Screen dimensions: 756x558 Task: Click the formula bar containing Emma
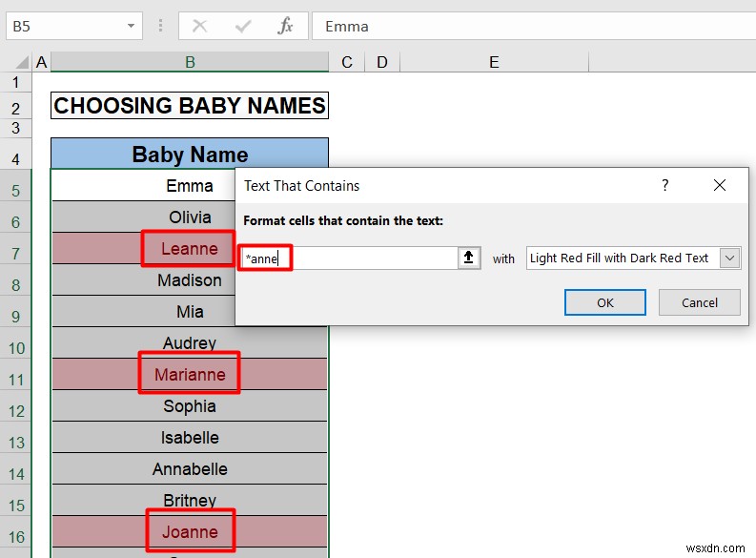click(534, 26)
